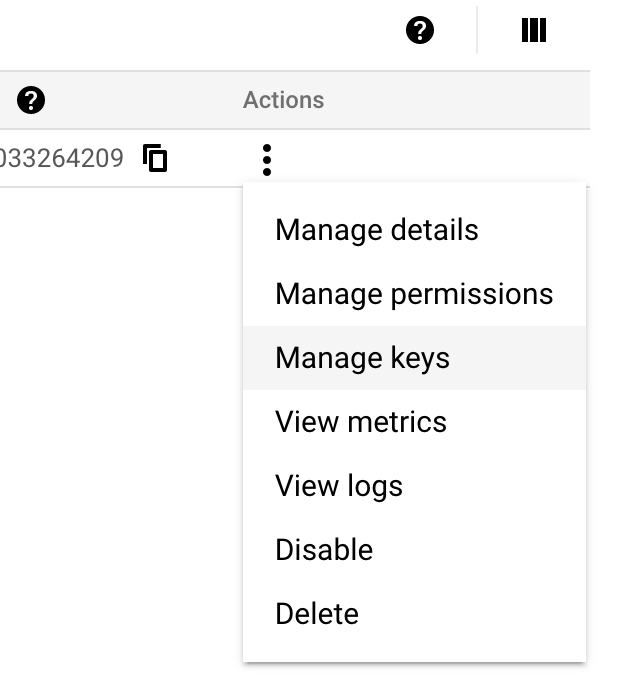Click blank area below ID to dismiss menu
This screenshot has height=686, width=622.
tap(100, 400)
